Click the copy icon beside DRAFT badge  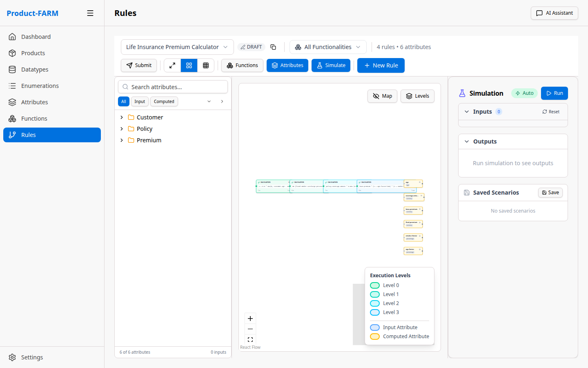point(273,47)
